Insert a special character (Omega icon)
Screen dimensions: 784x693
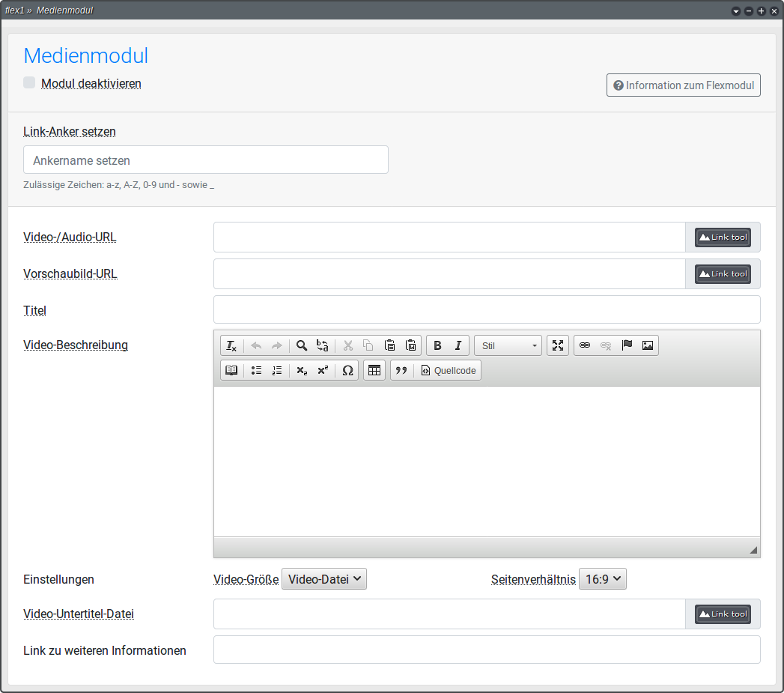point(346,370)
